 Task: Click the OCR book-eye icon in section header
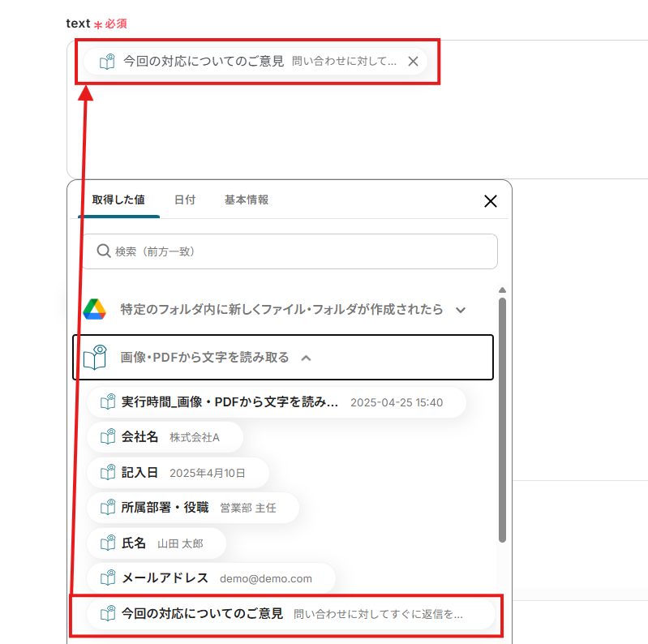point(96,357)
